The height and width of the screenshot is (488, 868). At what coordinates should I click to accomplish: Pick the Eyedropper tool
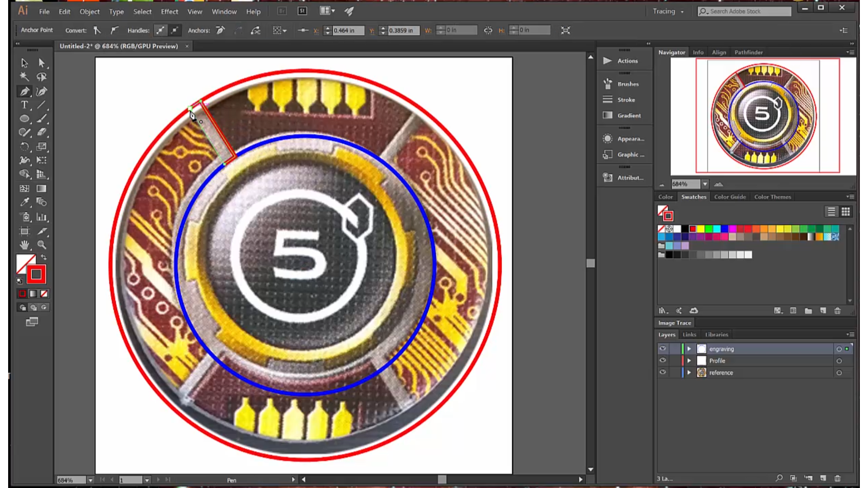pos(24,202)
